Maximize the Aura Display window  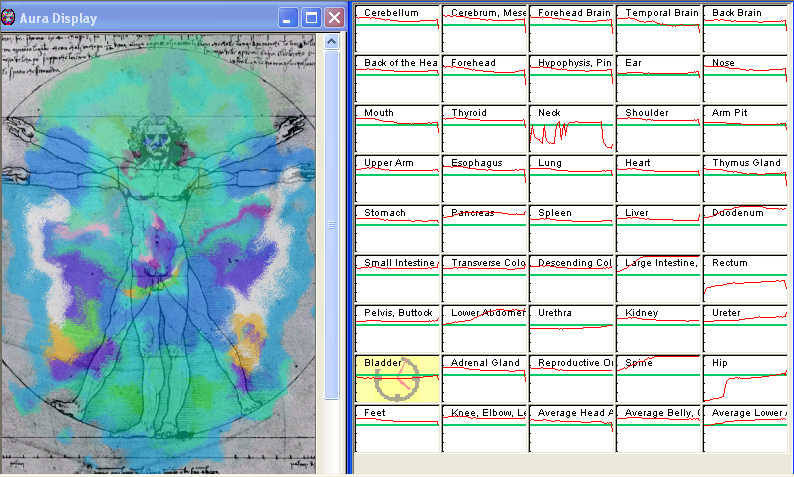[x=311, y=18]
